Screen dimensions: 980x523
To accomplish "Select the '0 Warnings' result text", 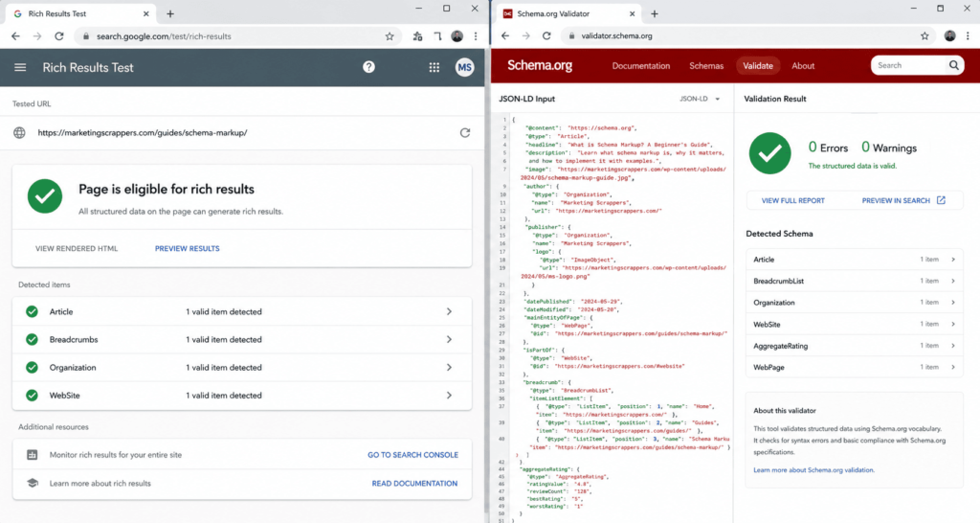I will pyautogui.click(x=889, y=148).
